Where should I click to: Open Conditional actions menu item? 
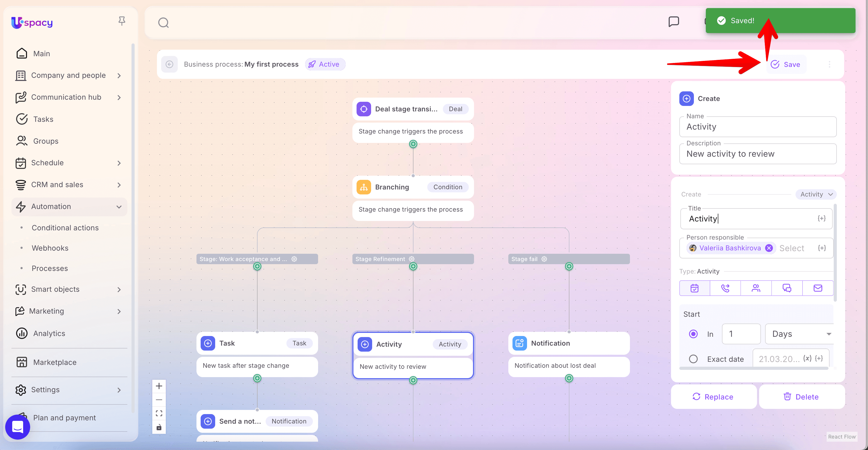(x=65, y=228)
